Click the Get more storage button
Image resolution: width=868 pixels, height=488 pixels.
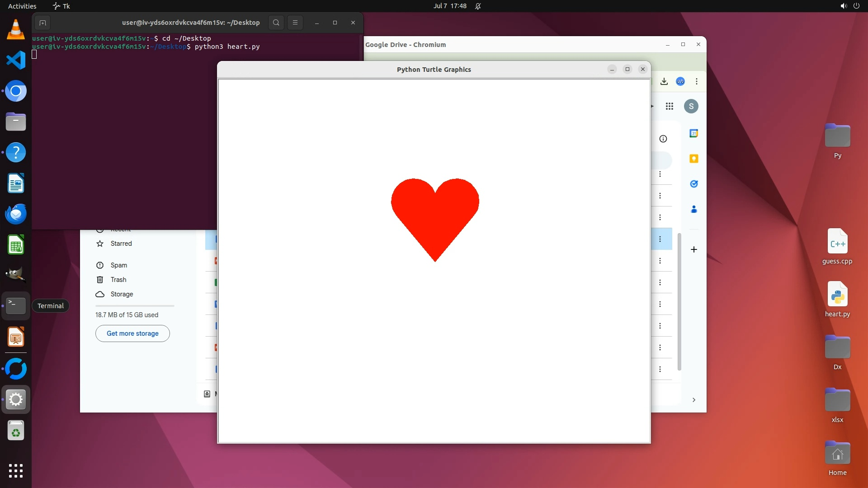(x=132, y=333)
